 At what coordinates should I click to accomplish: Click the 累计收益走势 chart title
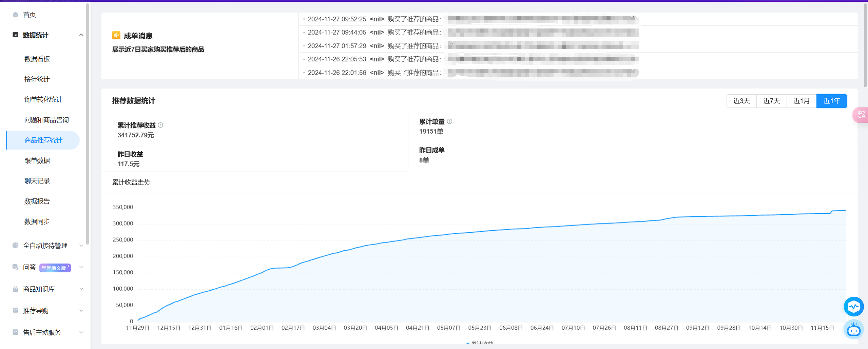pos(131,182)
